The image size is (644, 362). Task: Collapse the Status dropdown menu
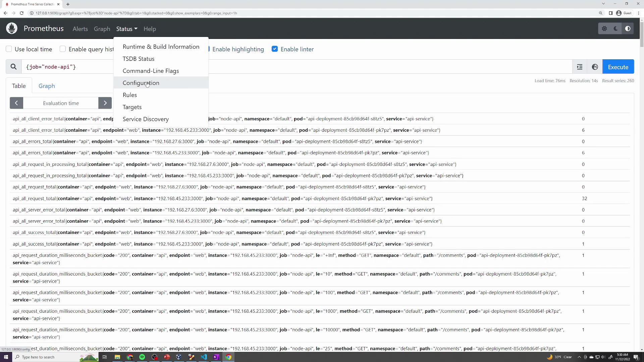[x=127, y=29]
